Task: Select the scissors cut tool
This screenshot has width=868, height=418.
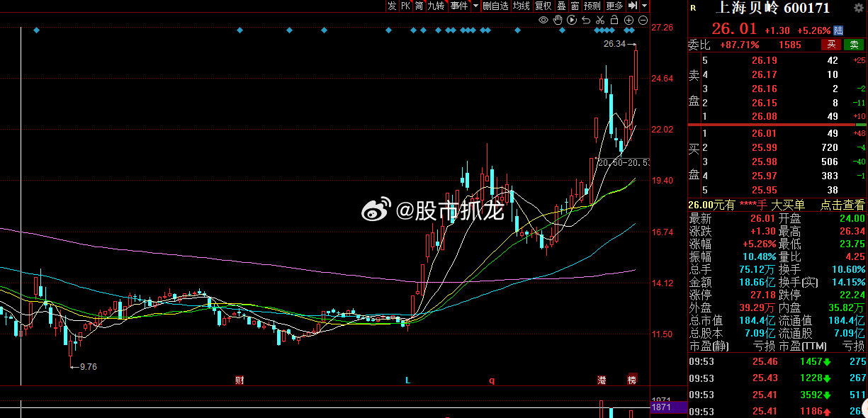Action: pyautogui.click(x=600, y=20)
